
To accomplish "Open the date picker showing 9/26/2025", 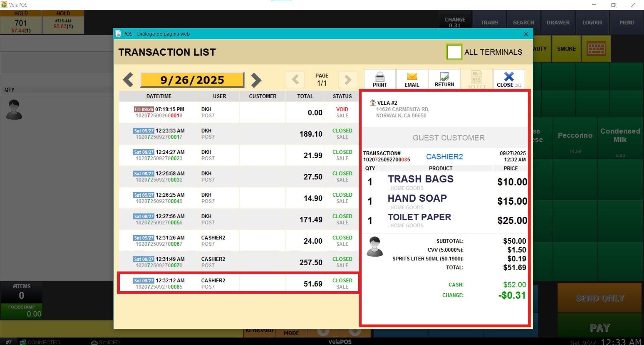I will coord(192,80).
